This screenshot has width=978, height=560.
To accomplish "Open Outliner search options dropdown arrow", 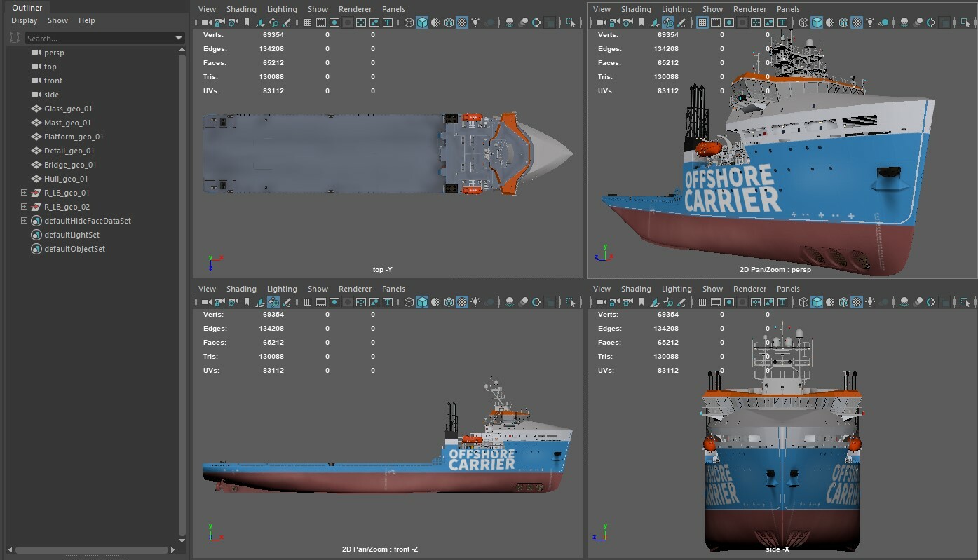I will pyautogui.click(x=179, y=38).
